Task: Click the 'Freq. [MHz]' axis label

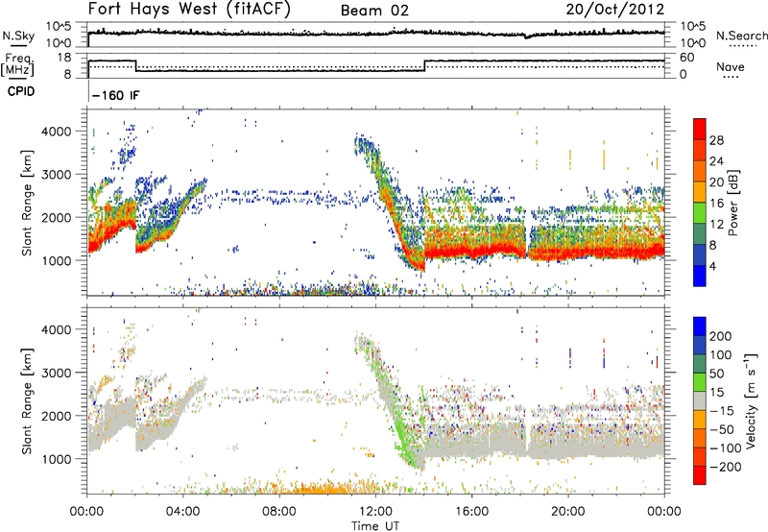Action: (18, 65)
